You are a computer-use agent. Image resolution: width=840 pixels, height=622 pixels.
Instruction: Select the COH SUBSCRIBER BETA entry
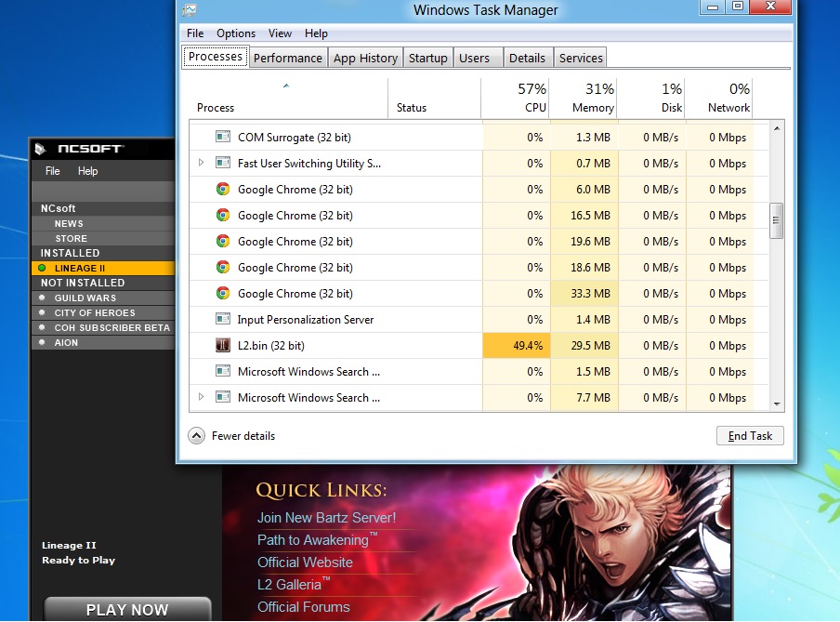click(x=103, y=327)
